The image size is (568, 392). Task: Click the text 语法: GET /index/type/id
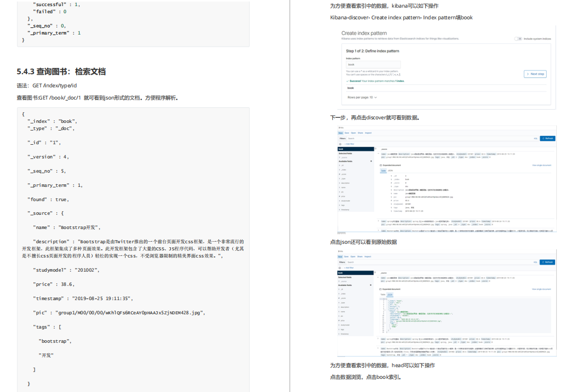pyautogui.click(x=47, y=86)
